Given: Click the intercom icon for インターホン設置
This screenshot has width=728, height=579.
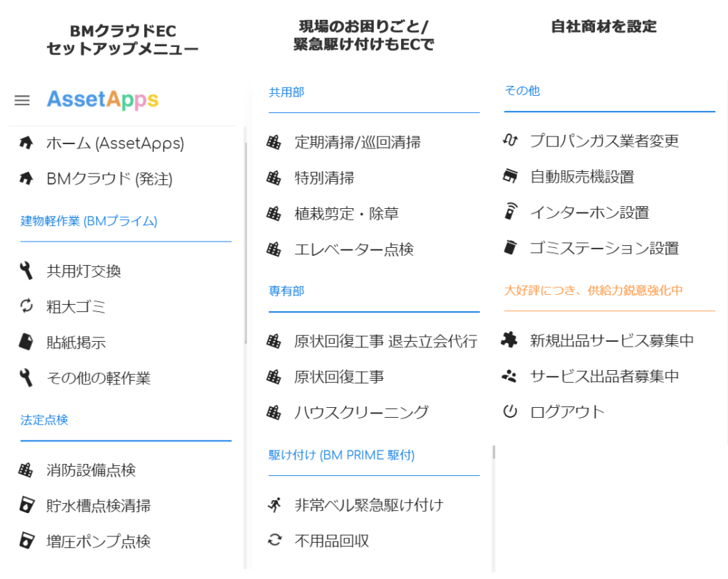Looking at the screenshot, I should click(510, 212).
